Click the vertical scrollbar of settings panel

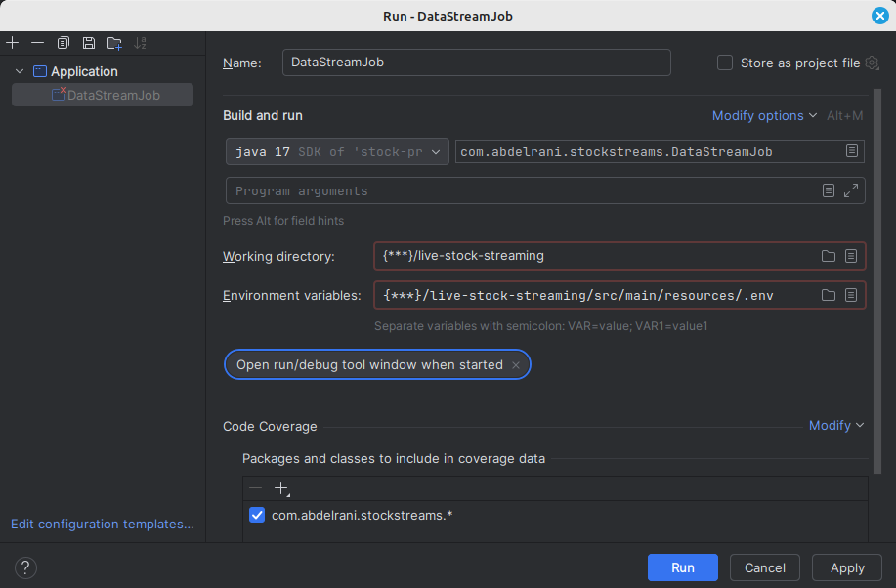point(877,280)
